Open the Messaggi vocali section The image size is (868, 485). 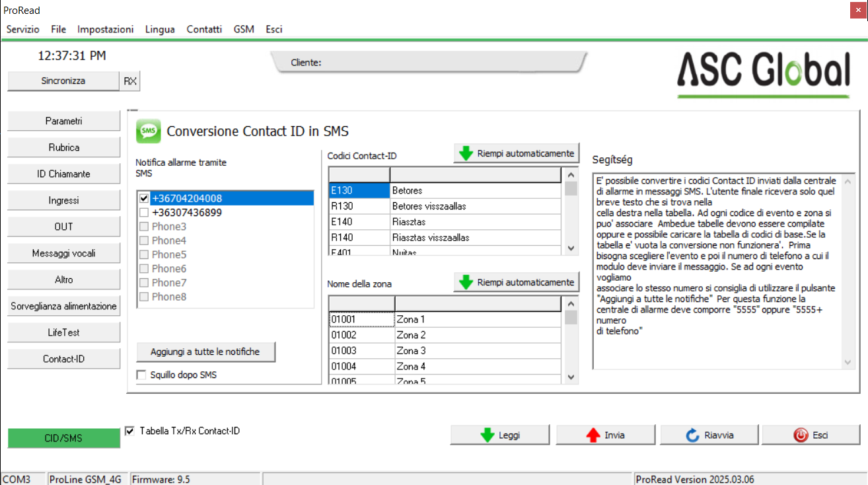64,253
